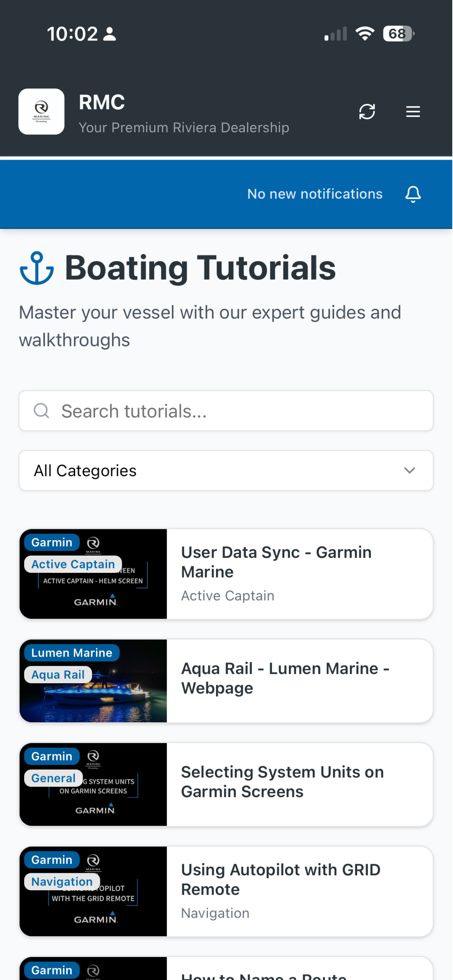Open the hamburger menu
This screenshot has width=453, height=980.
click(413, 112)
